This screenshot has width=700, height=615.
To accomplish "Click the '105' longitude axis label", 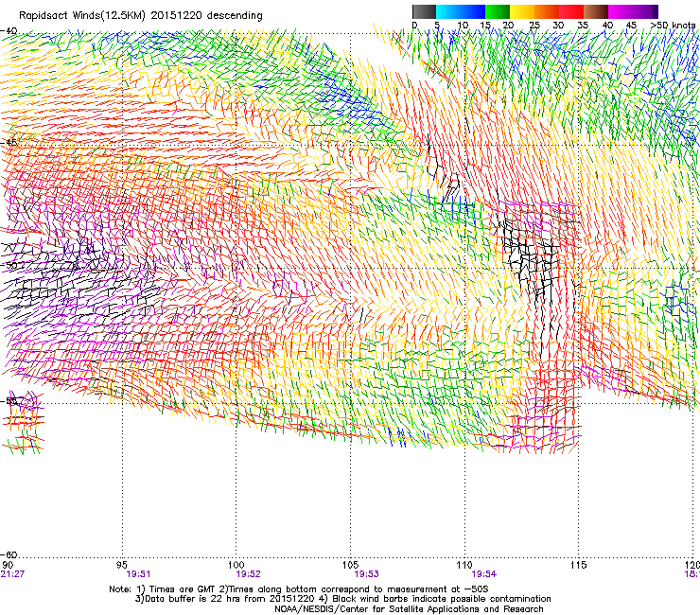I will point(350,565).
